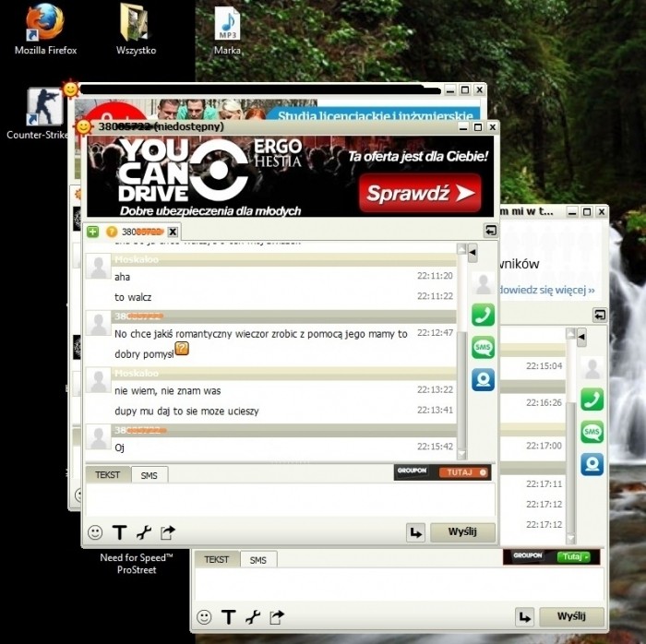The image size is (646, 644).
Task: Close the conversation tab with the X button
Action: [173, 231]
